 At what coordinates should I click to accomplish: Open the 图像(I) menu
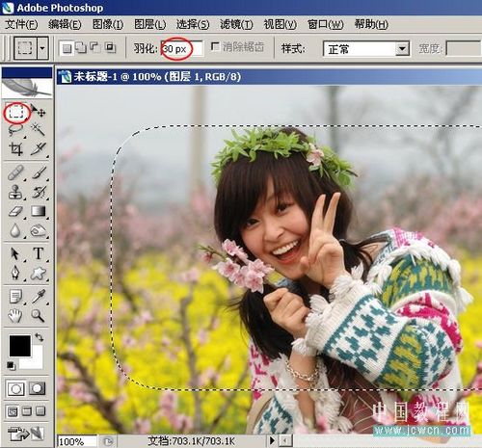pos(108,24)
